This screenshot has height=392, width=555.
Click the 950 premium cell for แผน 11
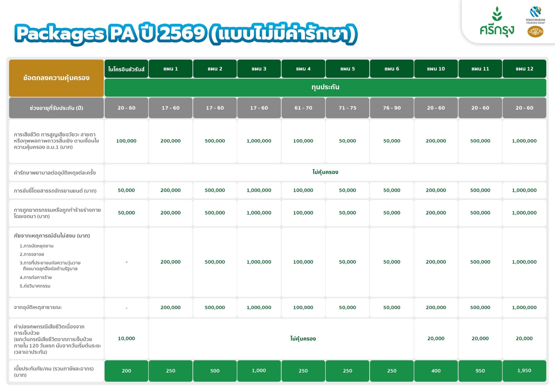click(480, 371)
